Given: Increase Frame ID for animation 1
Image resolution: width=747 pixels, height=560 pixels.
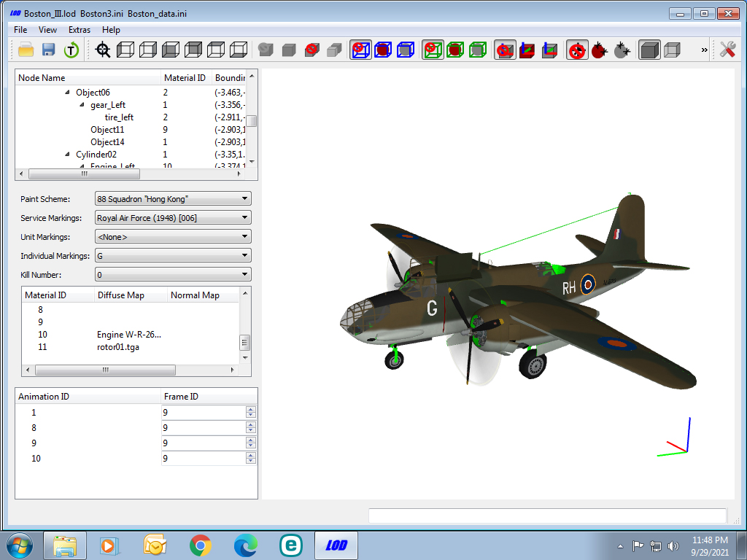Looking at the screenshot, I should [x=251, y=410].
